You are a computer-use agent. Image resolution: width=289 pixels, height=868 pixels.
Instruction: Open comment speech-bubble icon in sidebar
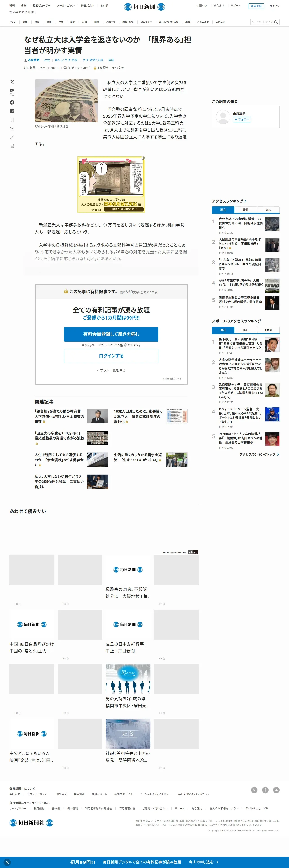coord(12,92)
